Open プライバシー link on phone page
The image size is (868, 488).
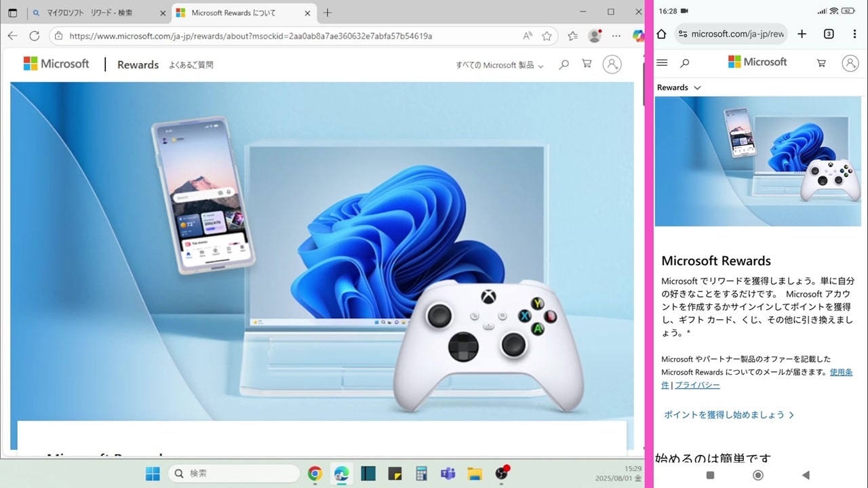[x=697, y=385]
